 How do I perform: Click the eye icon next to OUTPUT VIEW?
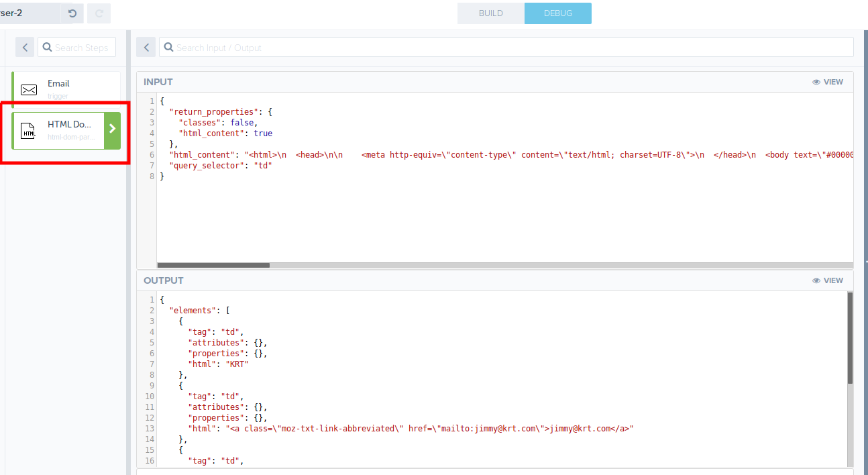816,280
